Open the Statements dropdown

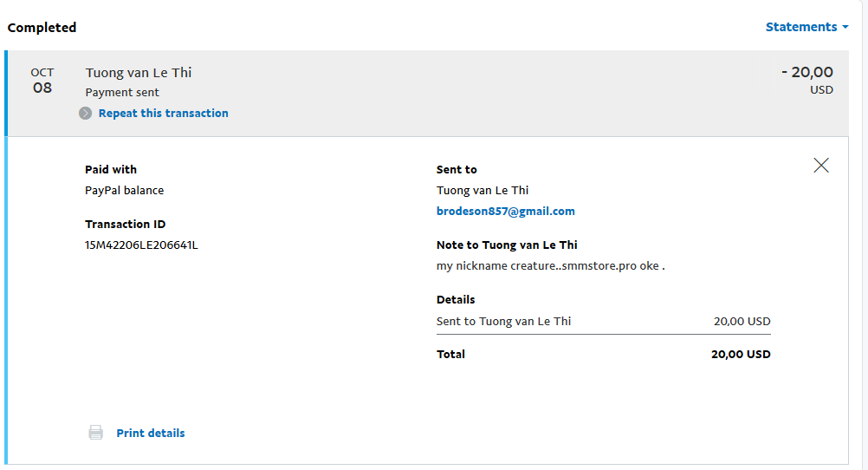(x=806, y=27)
